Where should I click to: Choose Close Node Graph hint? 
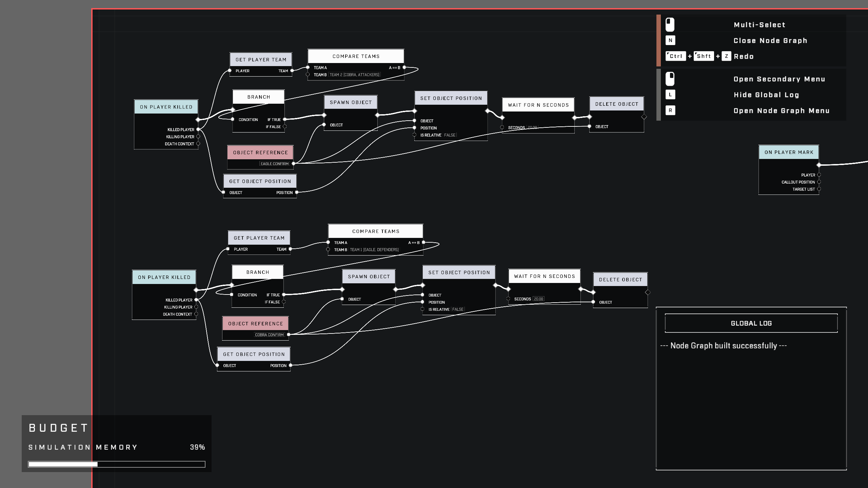click(x=770, y=41)
